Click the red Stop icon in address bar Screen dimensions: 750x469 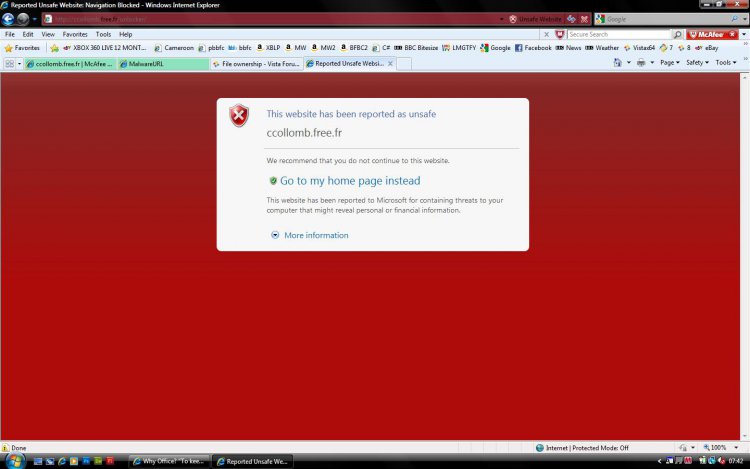tap(584, 19)
